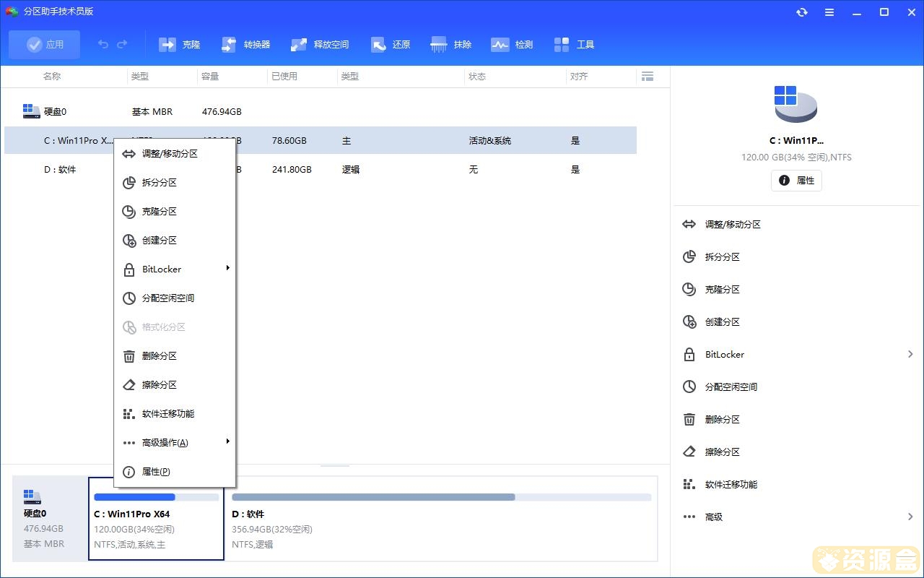The image size is (924, 578).
Task: Open the Converter (转换器) toolbar item
Action: point(245,45)
